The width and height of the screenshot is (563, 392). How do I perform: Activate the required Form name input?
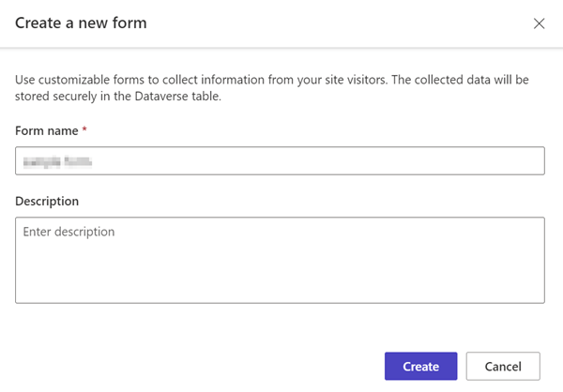(x=280, y=161)
